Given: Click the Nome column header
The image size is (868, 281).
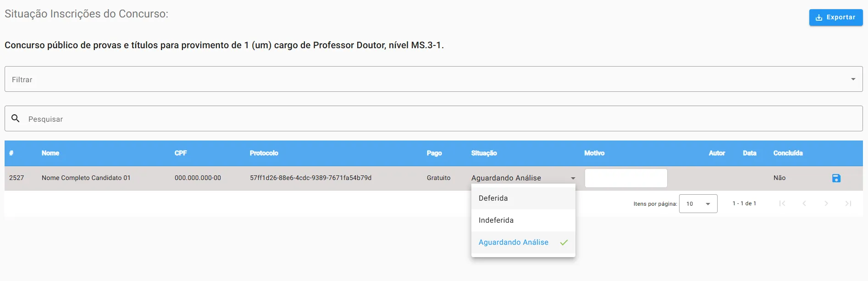Looking at the screenshot, I should 50,153.
